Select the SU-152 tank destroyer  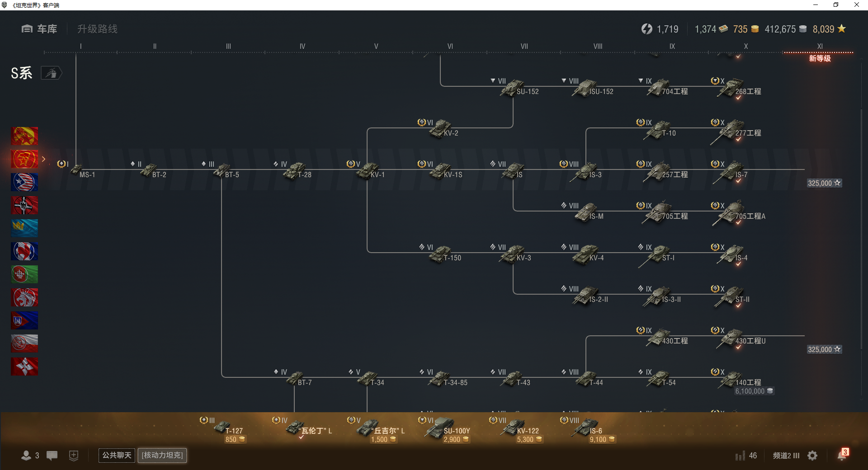pyautogui.click(x=514, y=87)
